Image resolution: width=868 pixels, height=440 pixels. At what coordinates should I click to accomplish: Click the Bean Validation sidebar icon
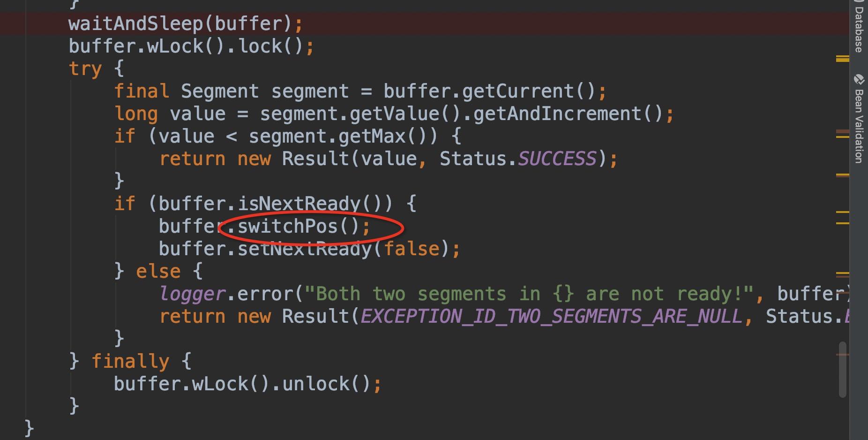click(x=859, y=79)
